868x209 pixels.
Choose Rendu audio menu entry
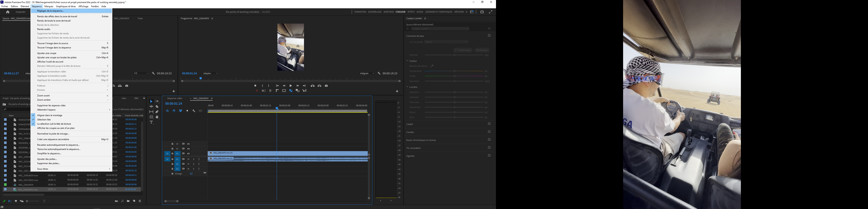[71, 29]
